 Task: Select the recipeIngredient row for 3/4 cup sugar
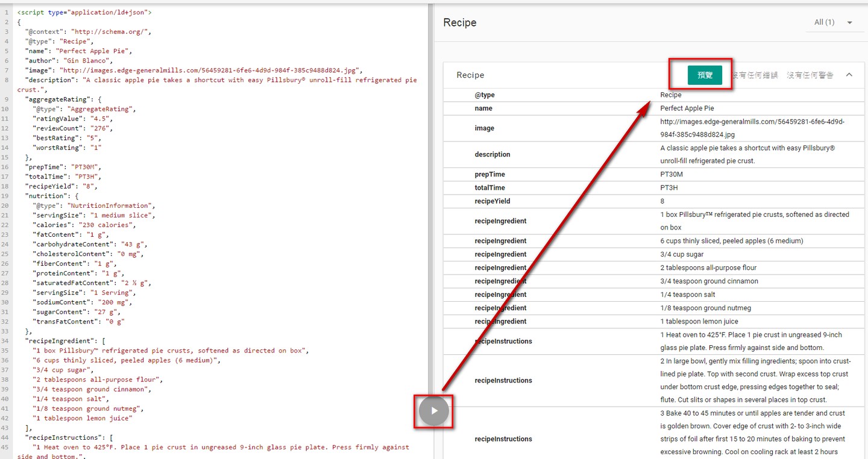pos(653,254)
